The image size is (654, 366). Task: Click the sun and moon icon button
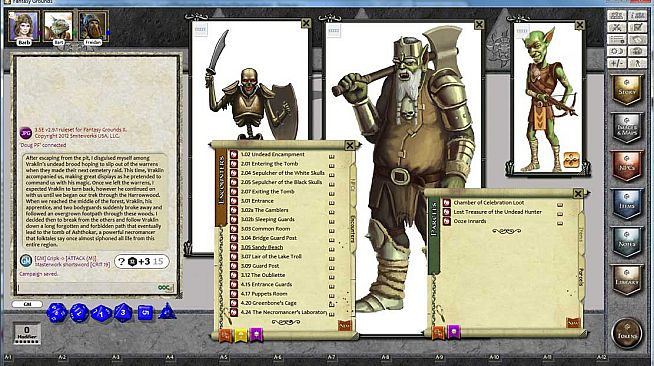pos(617,51)
